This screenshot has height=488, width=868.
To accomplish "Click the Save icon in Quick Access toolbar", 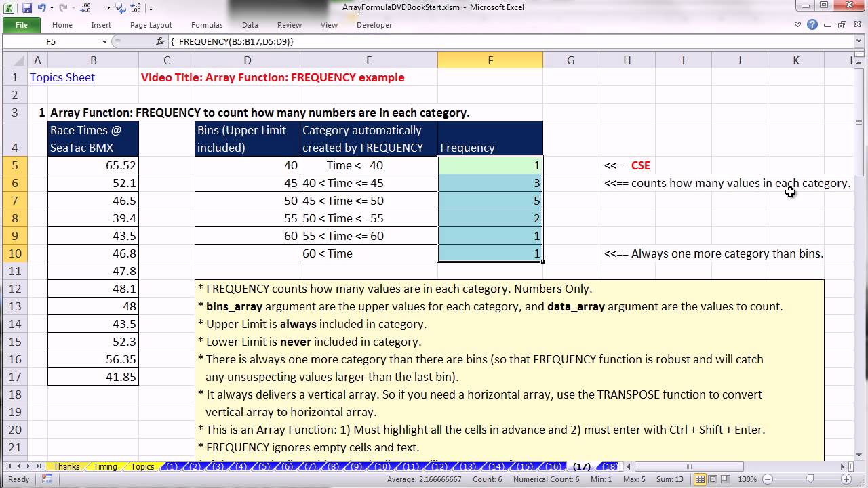I will pos(27,8).
